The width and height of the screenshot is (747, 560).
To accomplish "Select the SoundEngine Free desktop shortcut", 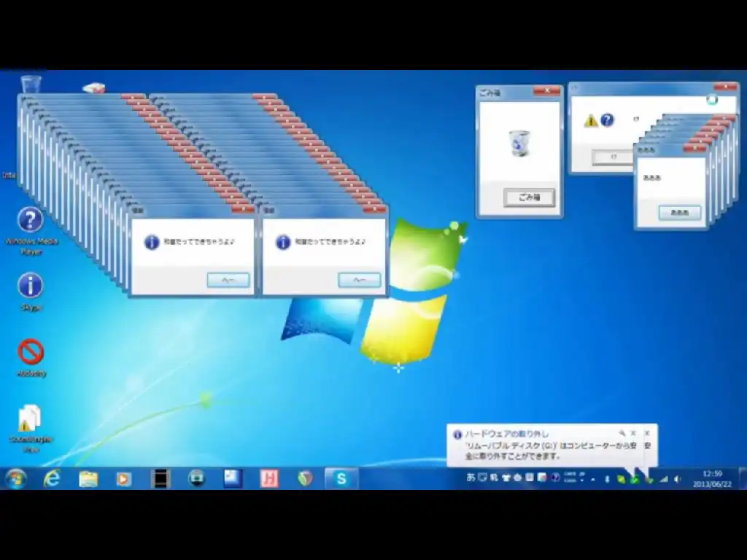I will pyautogui.click(x=31, y=428).
